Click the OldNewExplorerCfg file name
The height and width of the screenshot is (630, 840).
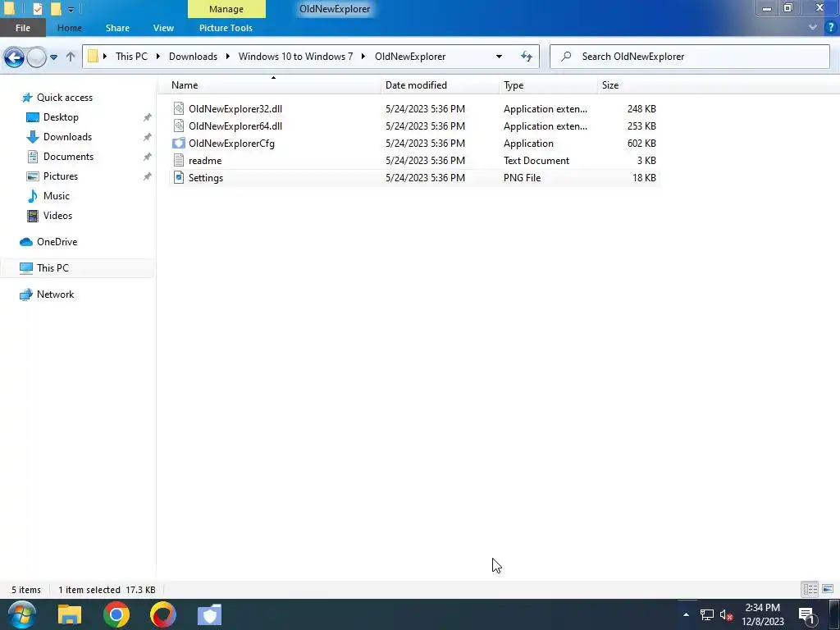[x=231, y=143]
